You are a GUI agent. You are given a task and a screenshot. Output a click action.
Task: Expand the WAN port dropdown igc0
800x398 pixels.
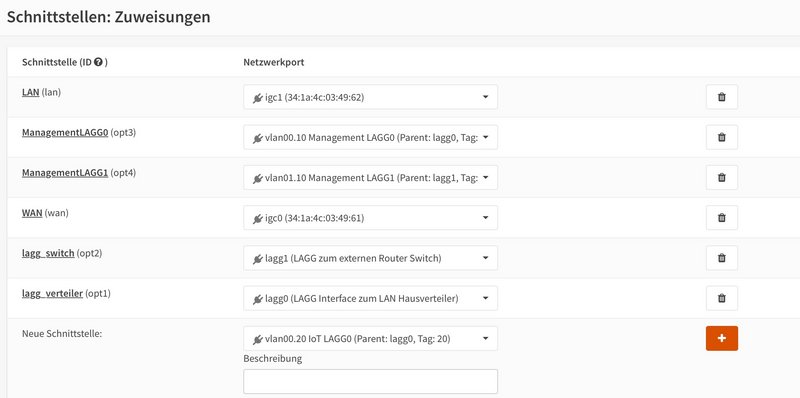pos(370,218)
